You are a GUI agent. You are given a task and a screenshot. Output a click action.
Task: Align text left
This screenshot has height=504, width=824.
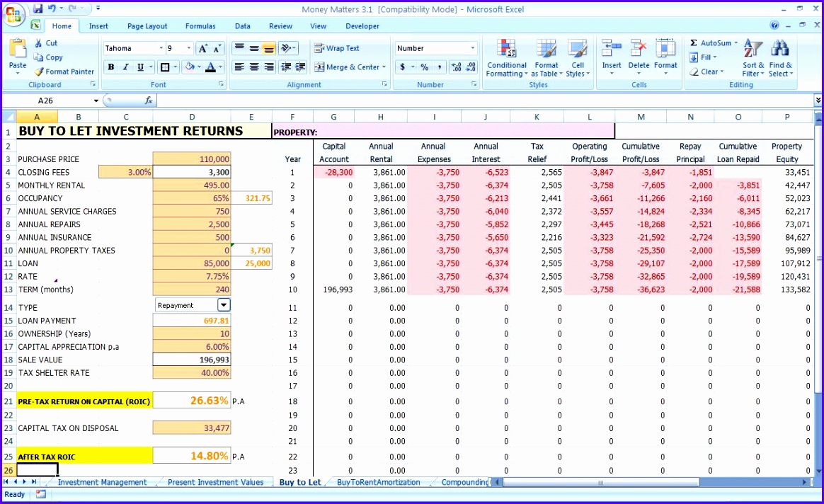click(239, 67)
